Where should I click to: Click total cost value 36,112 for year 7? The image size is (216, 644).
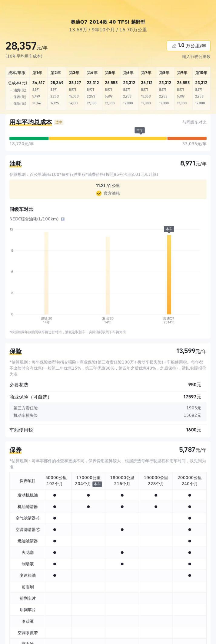pyautogui.click(x=147, y=83)
